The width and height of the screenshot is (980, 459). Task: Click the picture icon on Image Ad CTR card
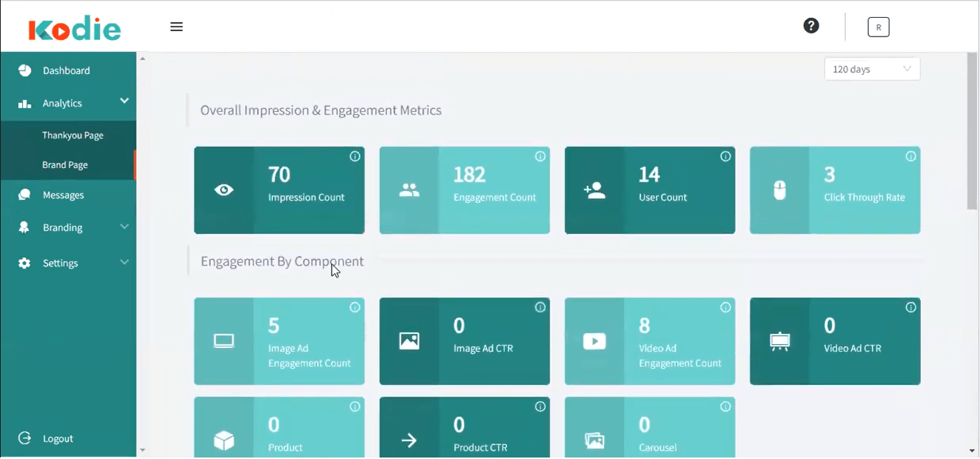click(x=409, y=341)
